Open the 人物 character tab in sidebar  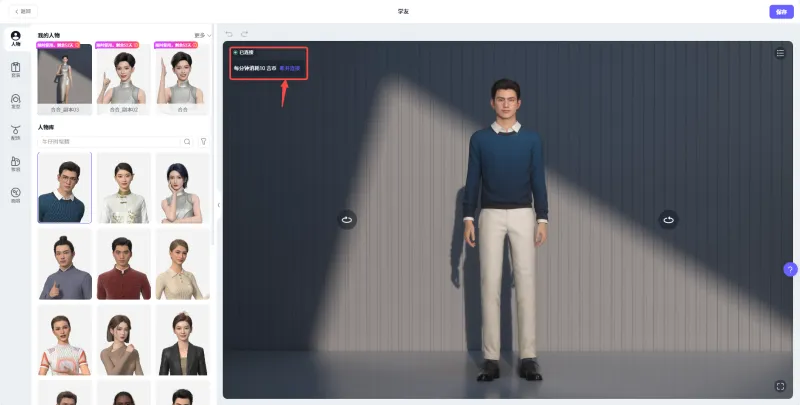[15, 39]
